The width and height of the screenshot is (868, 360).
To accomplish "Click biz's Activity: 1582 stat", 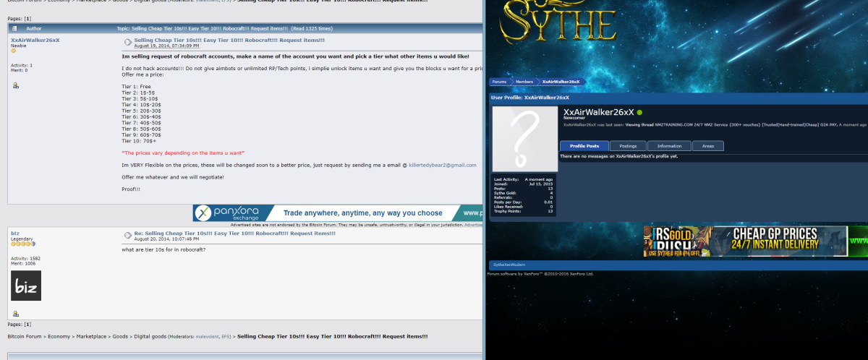I will (x=25, y=258).
